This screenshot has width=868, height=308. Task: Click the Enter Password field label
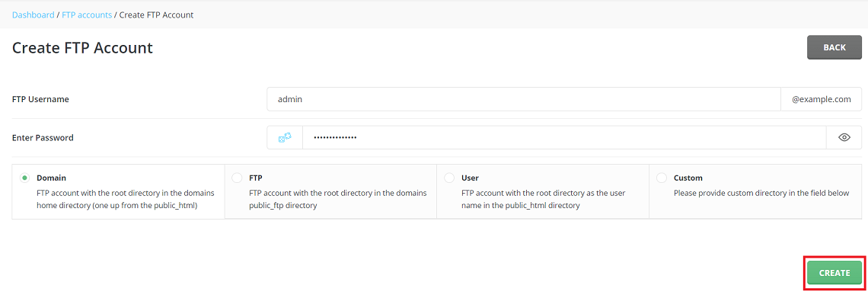click(43, 138)
